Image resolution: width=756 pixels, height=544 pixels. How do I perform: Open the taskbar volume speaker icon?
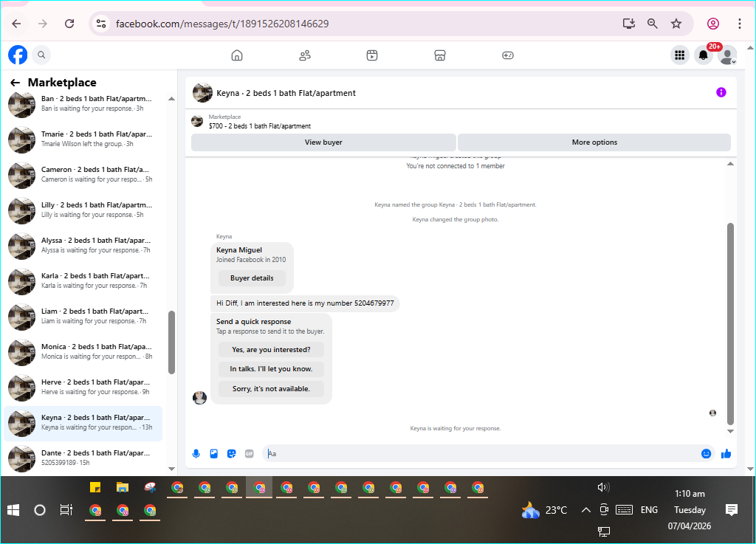pos(603,487)
